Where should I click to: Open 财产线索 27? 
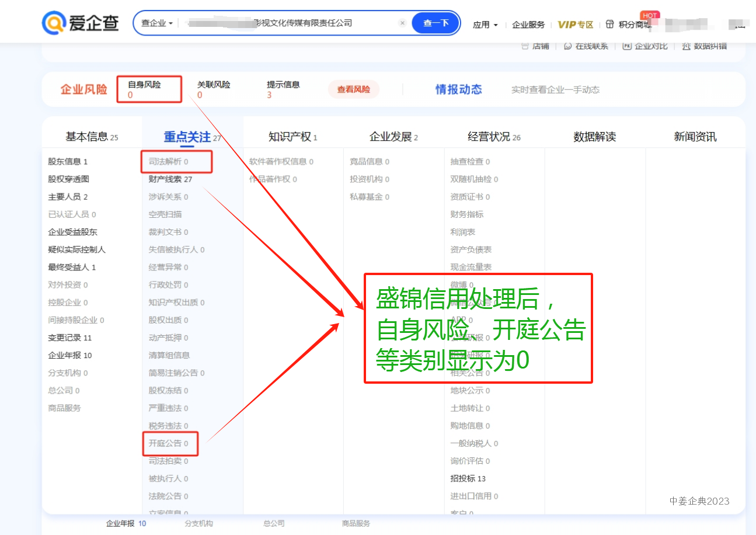coord(170,179)
